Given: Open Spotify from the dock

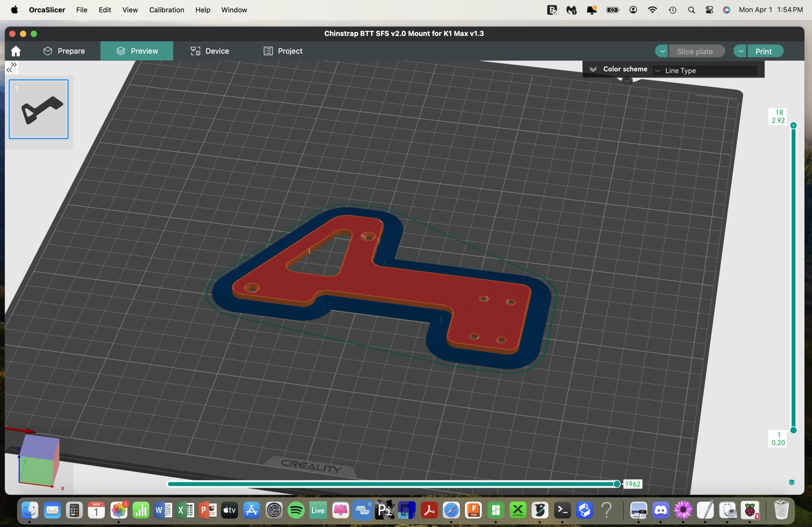Looking at the screenshot, I should tap(296, 510).
